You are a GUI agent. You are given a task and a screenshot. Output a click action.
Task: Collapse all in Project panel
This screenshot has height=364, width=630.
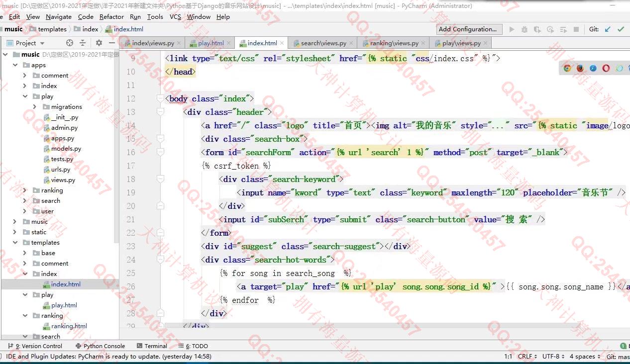83,43
